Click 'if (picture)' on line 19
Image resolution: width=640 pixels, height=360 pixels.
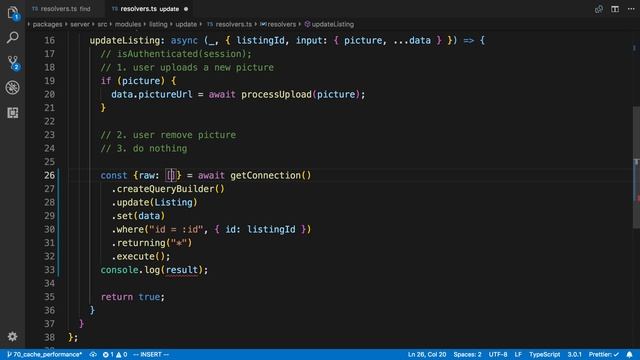coord(133,81)
